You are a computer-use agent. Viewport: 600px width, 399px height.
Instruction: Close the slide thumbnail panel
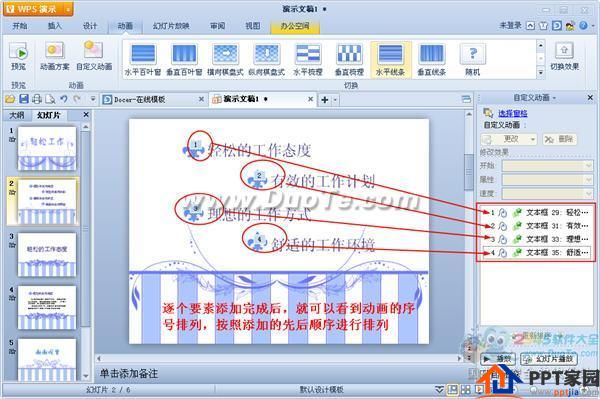point(86,114)
